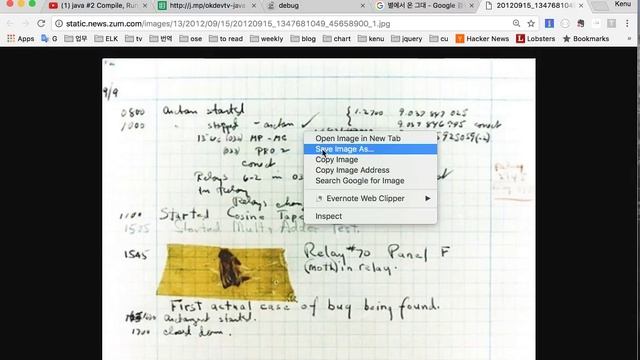Screen dimensions: 640x360
Task: Open the weekly bookmarks folder
Action: point(267,39)
